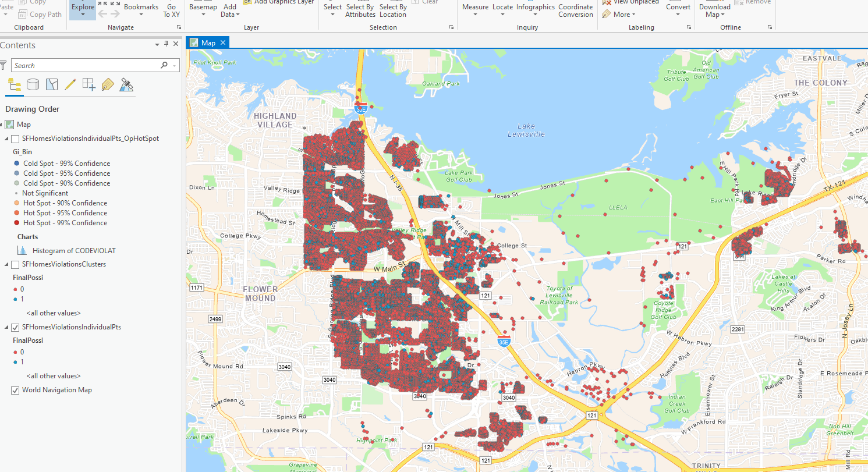Uncheck World Navigation Map layer

tap(15, 390)
